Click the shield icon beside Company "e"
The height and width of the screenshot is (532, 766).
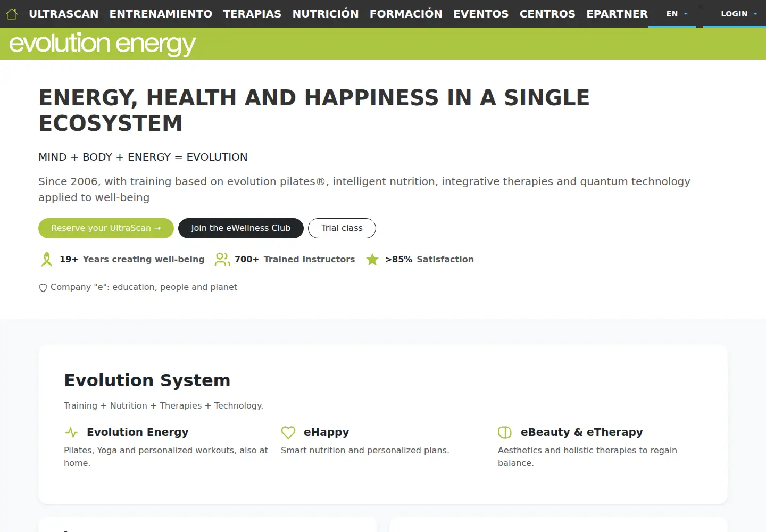click(43, 288)
